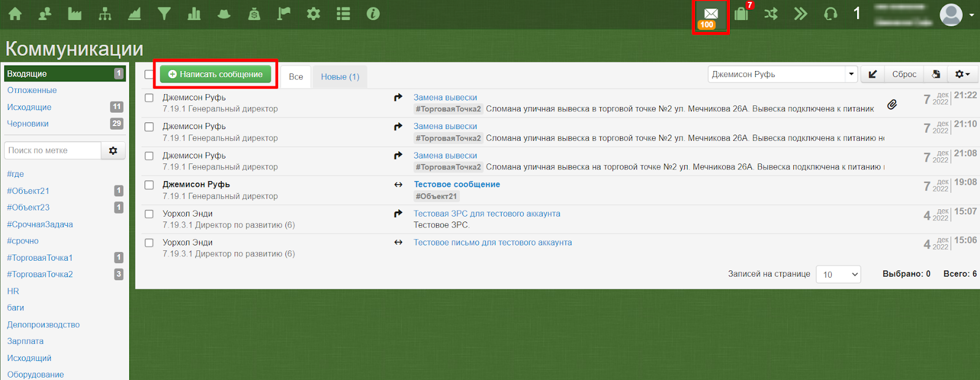Filter by the Зарплата tag
This screenshot has width=980, height=380.
25,341
